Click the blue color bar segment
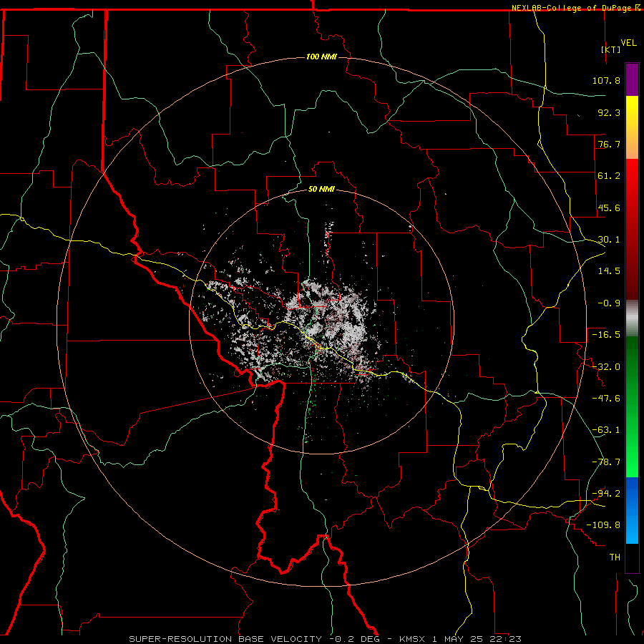The height and width of the screenshot is (644, 644). pyautogui.click(x=632, y=510)
